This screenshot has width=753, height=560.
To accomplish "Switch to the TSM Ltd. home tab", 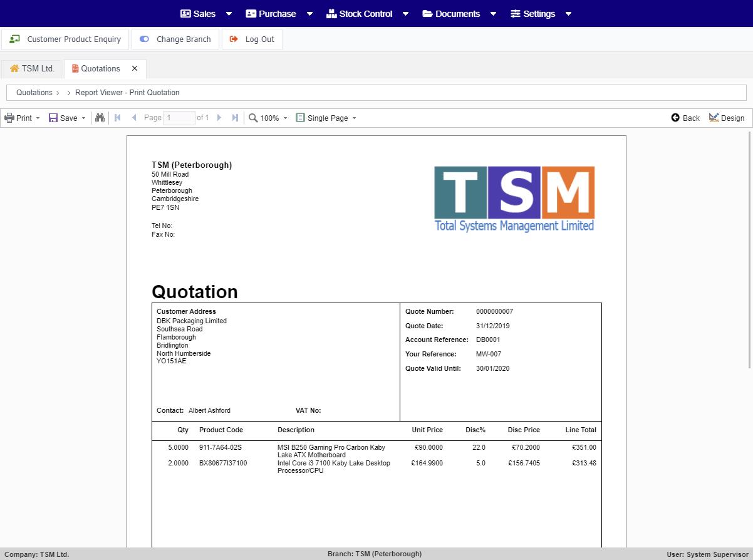I will click(x=32, y=68).
